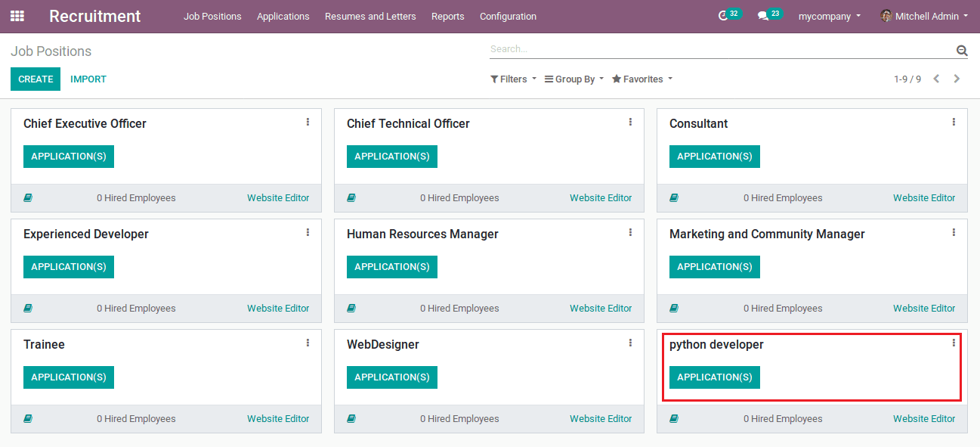980x447 pixels.
Task: Open kebab menu on Marketing and Community Manager card
Action: pos(954,232)
